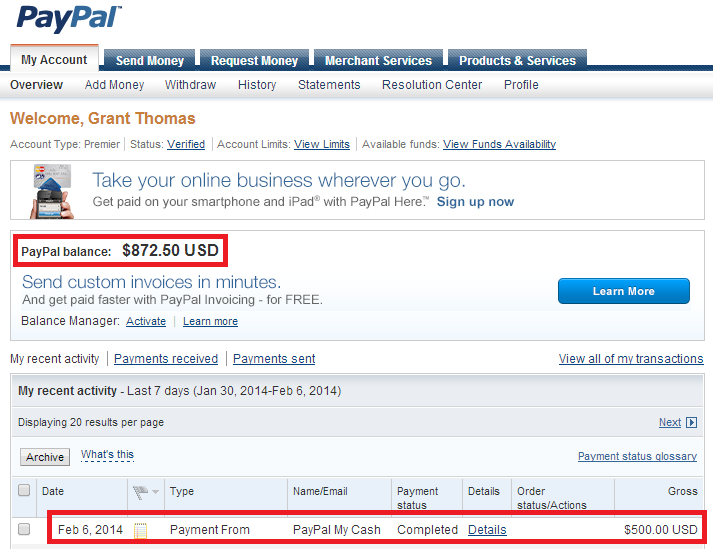The image size is (713, 549).
Task: Open the flag column filter icon
Action: tap(141, 492)
